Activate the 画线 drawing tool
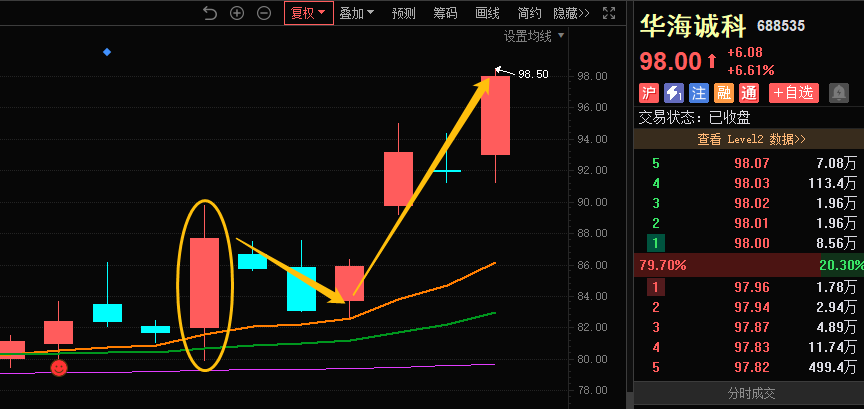Viewport: 864px width, 409px height. [487, 13]
